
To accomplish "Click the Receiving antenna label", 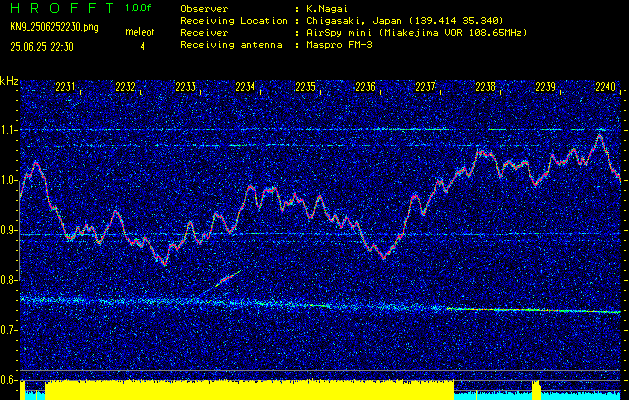I will click(x=231, y=45).
